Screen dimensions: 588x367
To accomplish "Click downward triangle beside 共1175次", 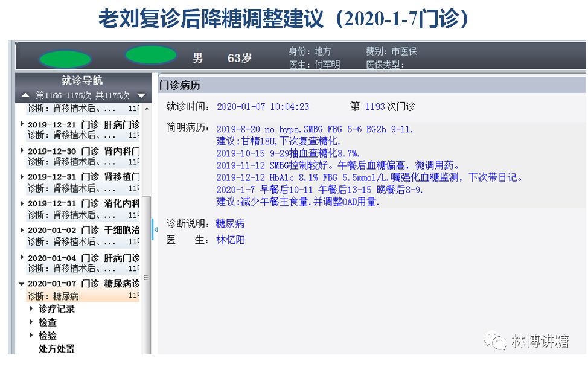I will pos(141,95).
